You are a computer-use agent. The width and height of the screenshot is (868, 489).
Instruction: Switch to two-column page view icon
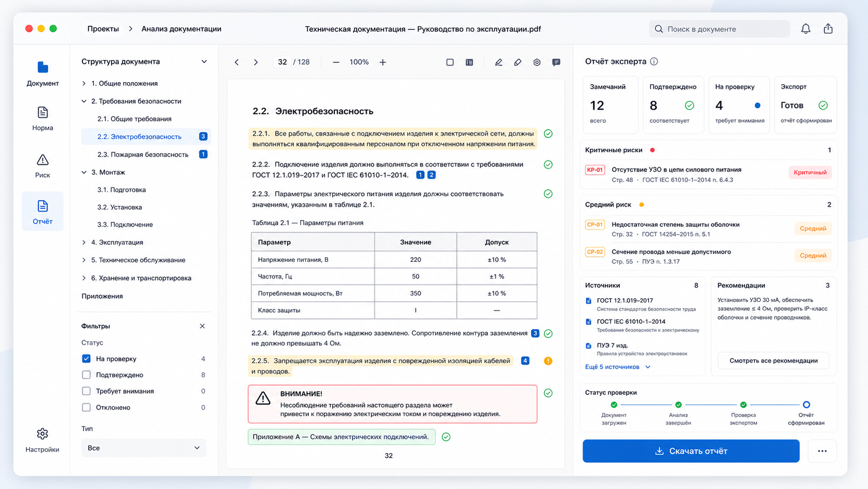point(469,62)
